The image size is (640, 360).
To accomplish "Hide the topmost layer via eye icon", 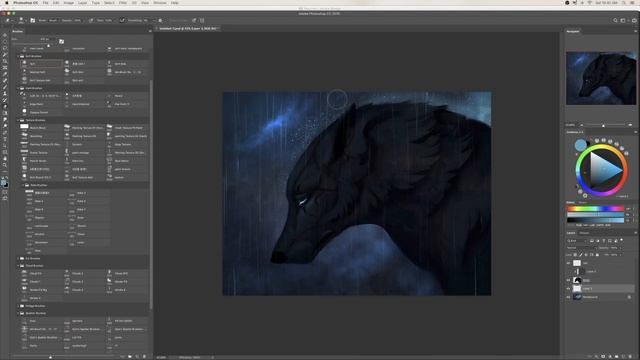I will click(568, 263).
